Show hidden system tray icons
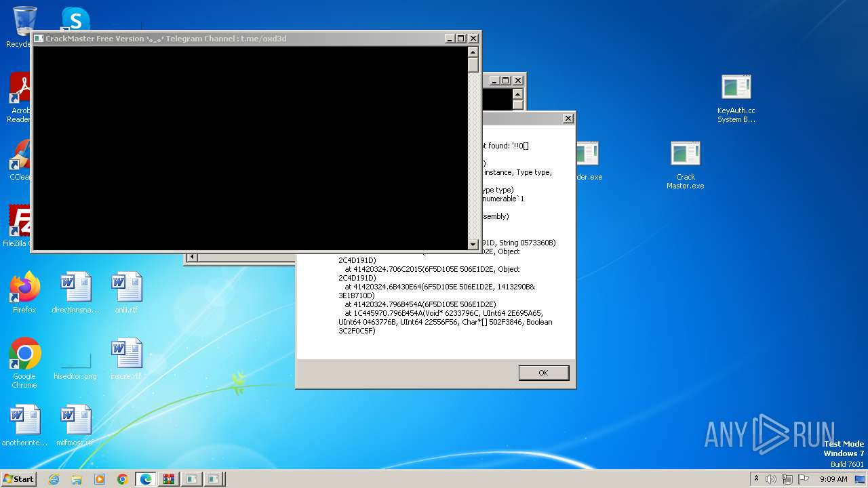 [756, 479]
